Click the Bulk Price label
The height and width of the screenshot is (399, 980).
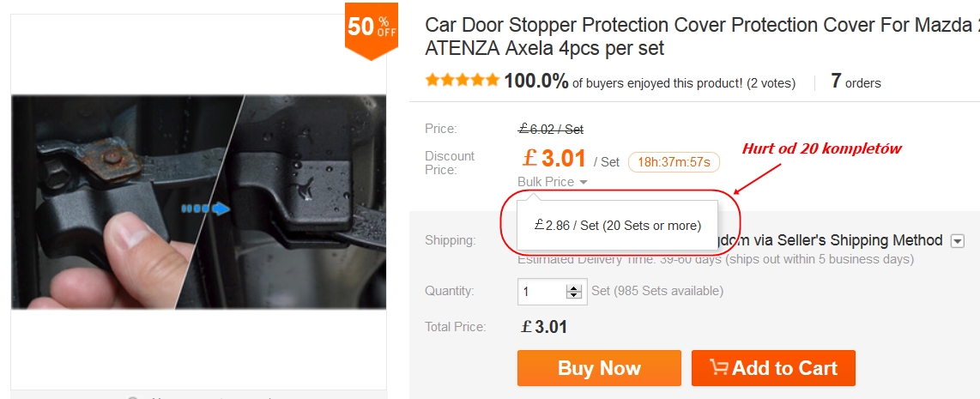click(546, 182)
